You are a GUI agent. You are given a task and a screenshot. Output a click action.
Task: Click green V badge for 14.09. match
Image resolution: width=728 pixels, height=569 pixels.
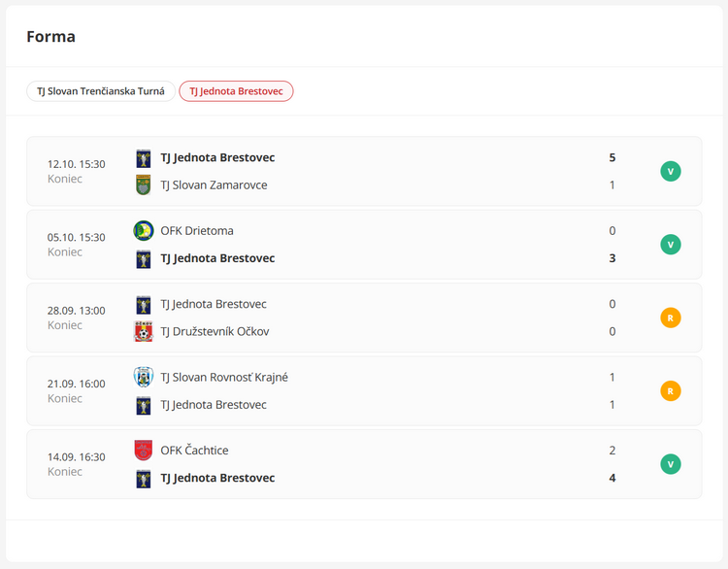(x=670, y=464)
